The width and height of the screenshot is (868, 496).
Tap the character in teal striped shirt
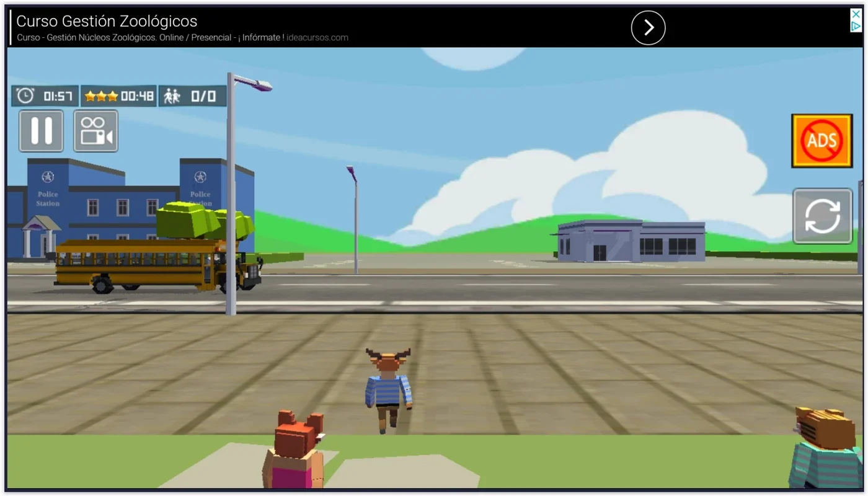pyautogui.click(x=826, y=448)
